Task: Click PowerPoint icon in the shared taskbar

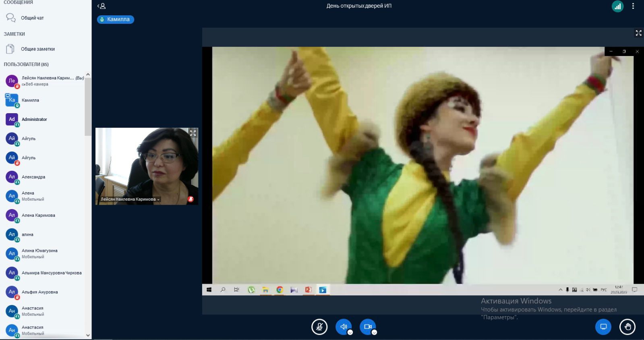Action: pyautogui.click(x=308, y=290)
